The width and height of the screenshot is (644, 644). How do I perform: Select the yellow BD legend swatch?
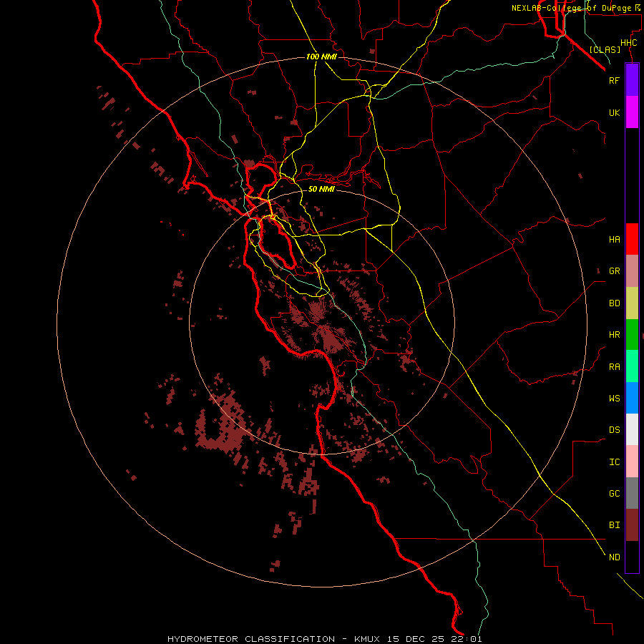coord(632,303)
